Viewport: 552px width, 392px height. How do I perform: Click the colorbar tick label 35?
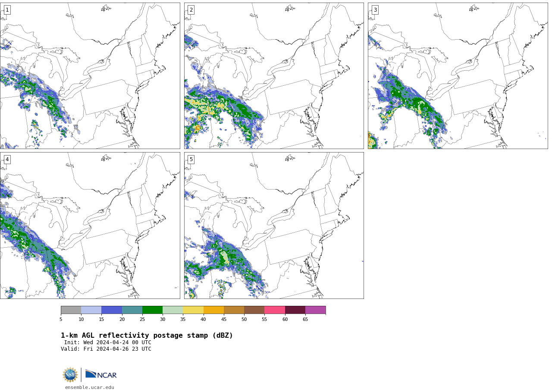click(x=183, y=319)
